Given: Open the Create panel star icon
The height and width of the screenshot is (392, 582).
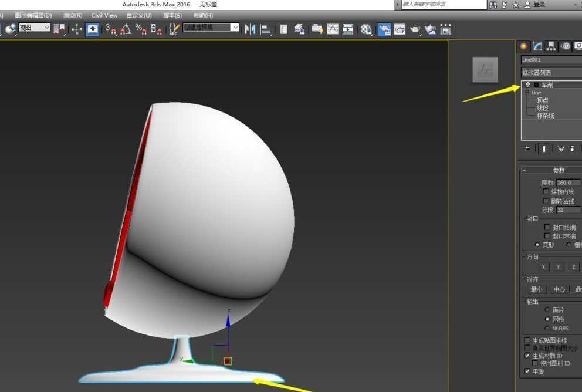Looking at the screenshot, I should [523, 46].
